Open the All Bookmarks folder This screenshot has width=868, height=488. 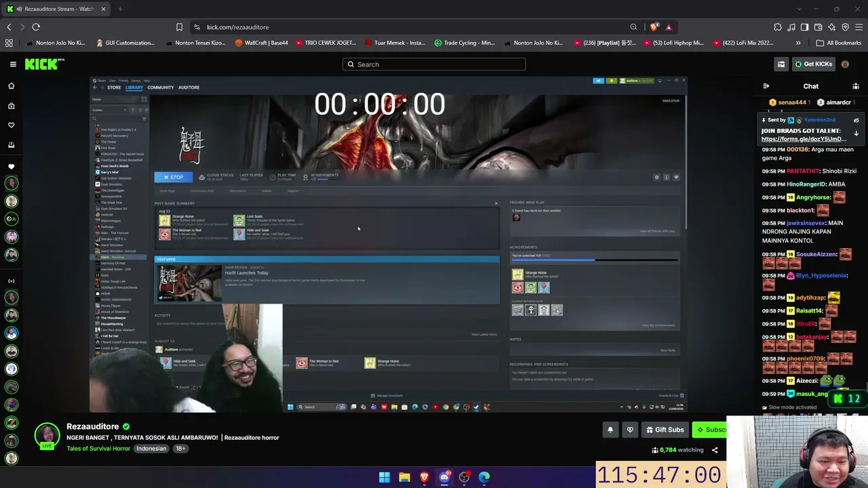pyautogui.click(x=839, y=43)
